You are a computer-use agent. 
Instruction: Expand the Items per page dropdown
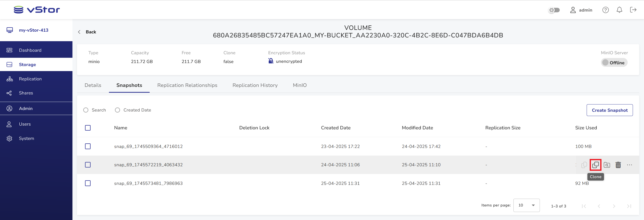[x=526, y=205]
